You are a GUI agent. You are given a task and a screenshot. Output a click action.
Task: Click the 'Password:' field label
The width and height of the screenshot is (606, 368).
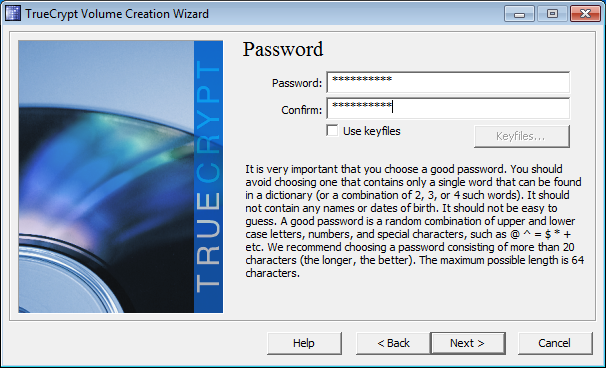click(x=297, y=83)
